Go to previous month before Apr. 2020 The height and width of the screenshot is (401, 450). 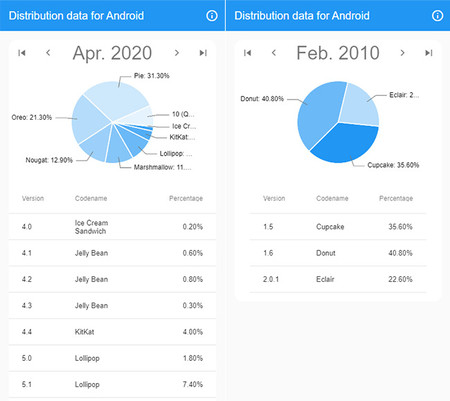click(48, 53)
